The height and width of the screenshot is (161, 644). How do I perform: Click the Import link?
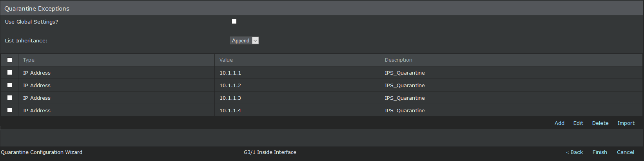(626, 123)
